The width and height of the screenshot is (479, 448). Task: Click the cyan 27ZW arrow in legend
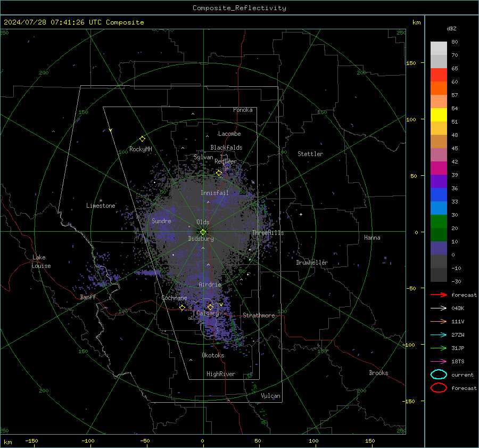[439, 335]
